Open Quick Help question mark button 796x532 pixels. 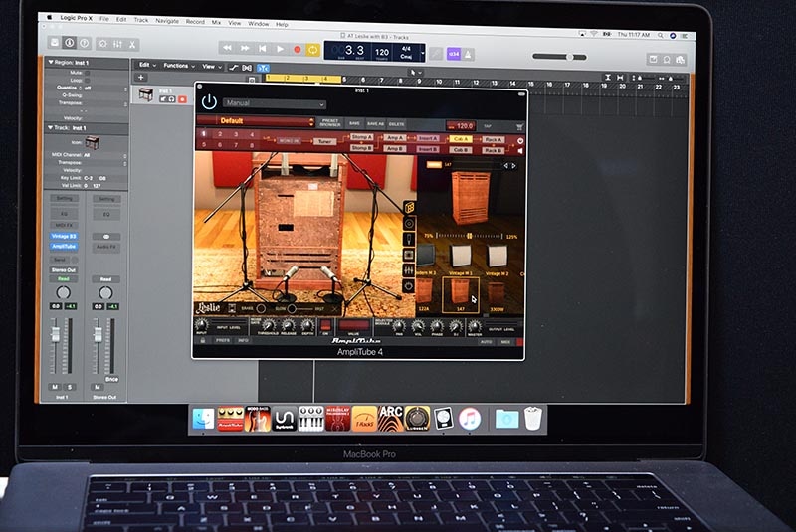85,43
